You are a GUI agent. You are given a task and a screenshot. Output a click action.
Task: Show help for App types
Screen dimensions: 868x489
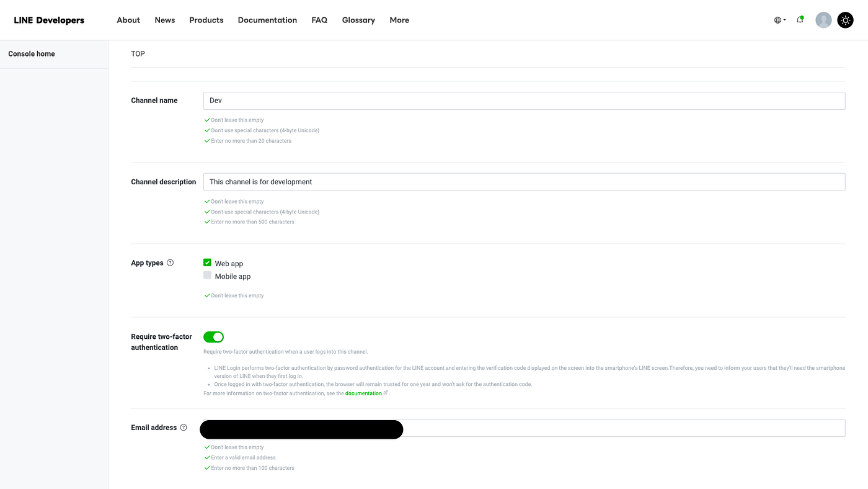click(x=170, y=262)
